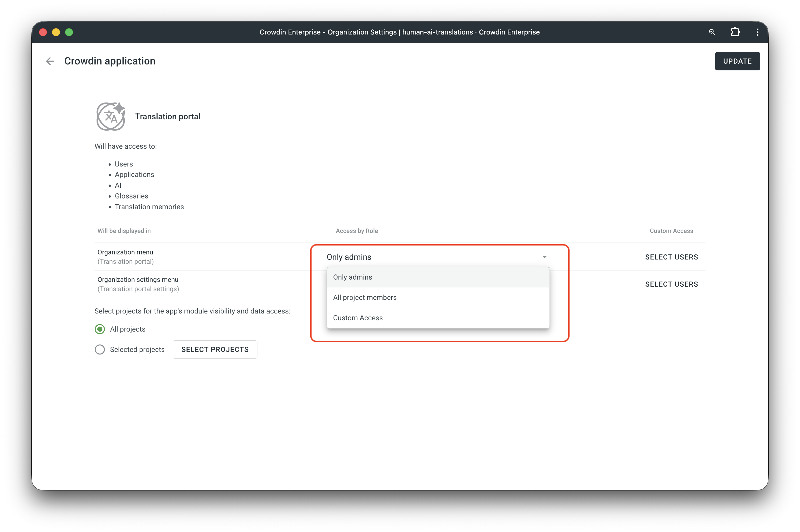This screenshot has width=800, height=532.
Task: Go back using the left arrow icon
Action: coord(50,61)
